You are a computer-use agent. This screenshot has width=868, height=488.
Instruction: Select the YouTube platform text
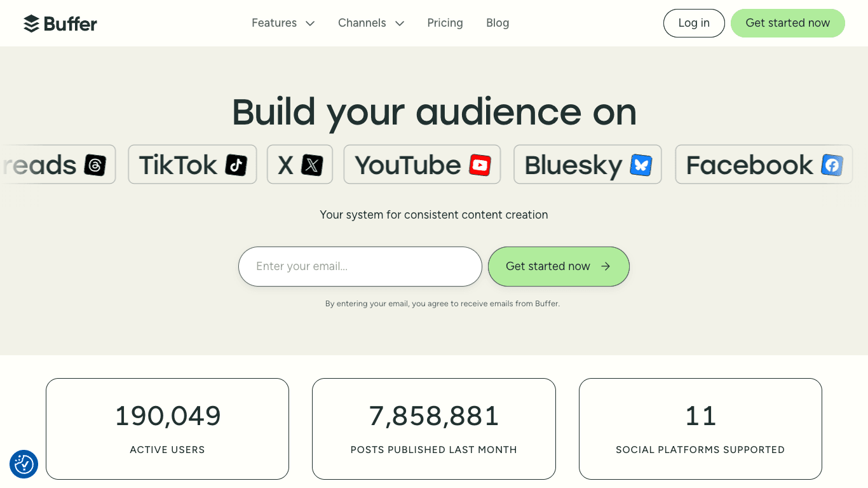tap(408, 165)
